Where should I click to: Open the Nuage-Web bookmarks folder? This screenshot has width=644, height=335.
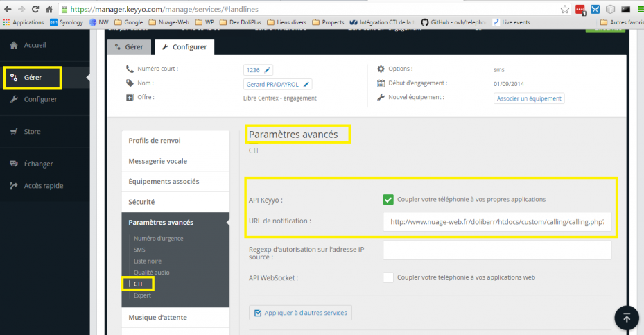pyautogui.click(x=169, y=22)
